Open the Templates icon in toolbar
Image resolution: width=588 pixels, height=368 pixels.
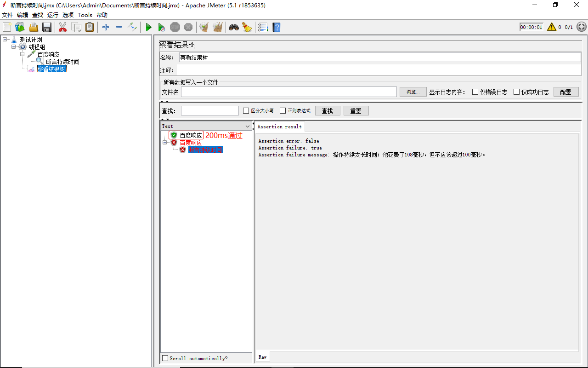(x=20, y=27)
